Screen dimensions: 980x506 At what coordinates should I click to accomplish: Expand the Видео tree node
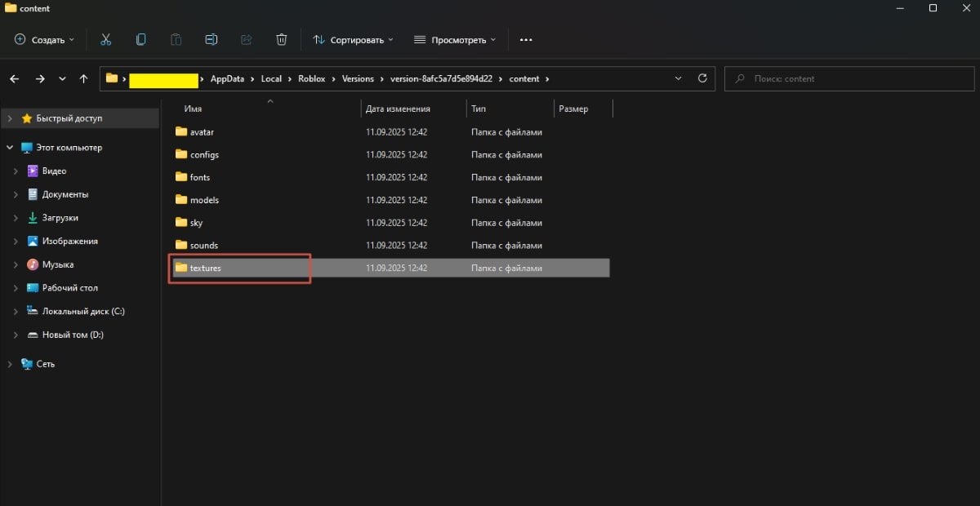click(16, 171)
